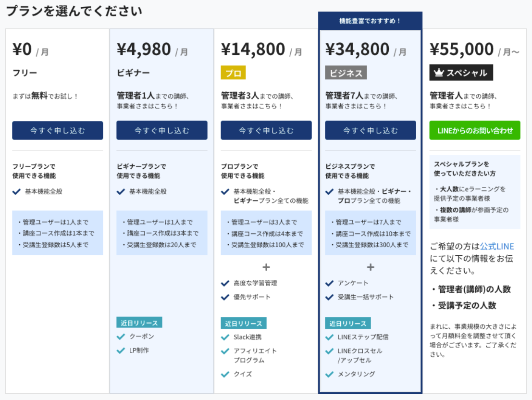The image size is (532, 400).
Task: Click checkmark beside メンタリング feature
Action: coord(329,374)
